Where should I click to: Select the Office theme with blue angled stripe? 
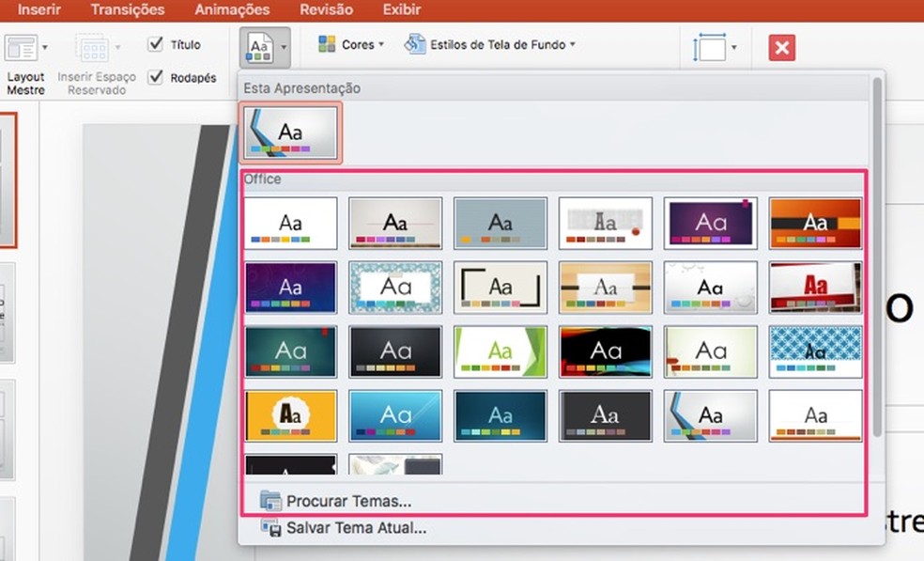(710, 416)
